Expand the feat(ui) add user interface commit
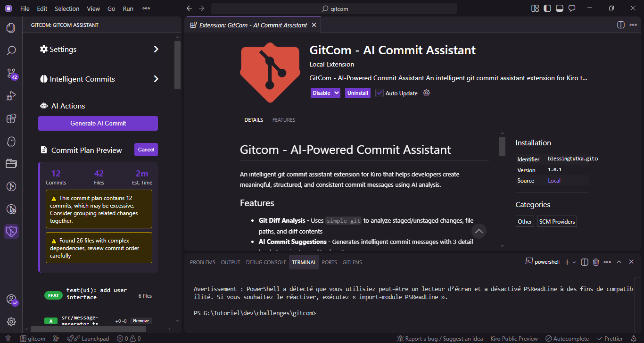Viewport: 644px width, 343px height. click(98, 294)
